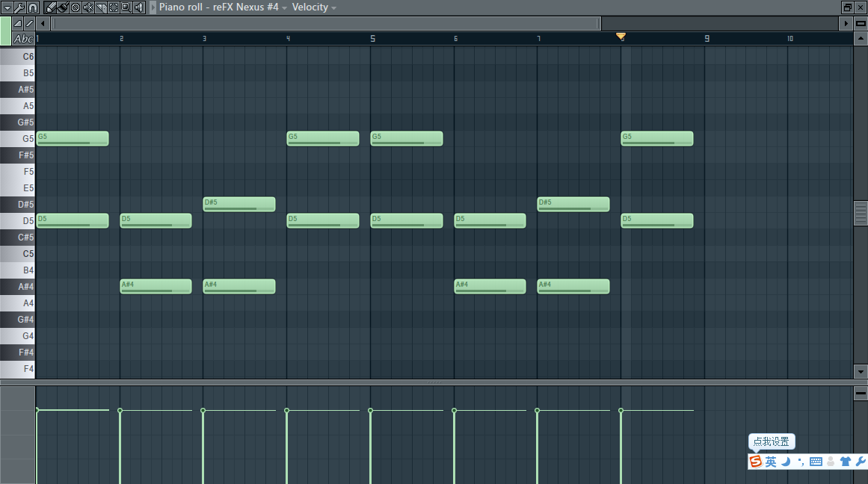
Task: Select the Slice tool
Action: click(x=101, y=7)
